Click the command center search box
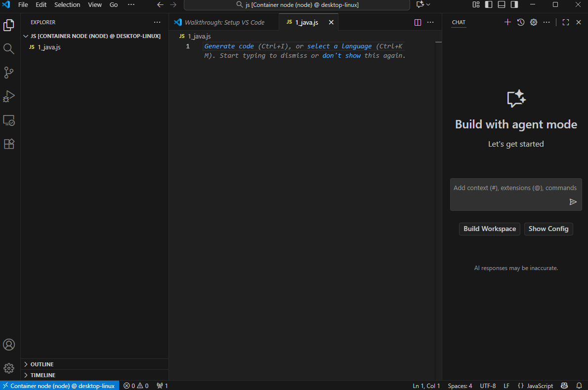Screen dimensions: 588x390 pos(296,5)
